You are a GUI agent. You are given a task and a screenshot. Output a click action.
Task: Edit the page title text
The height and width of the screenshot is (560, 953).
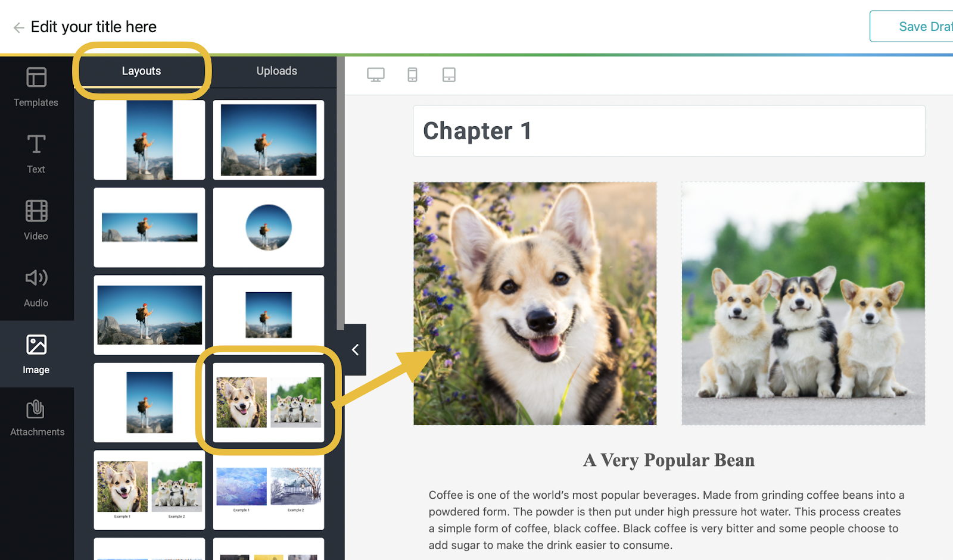click(94, 27)
